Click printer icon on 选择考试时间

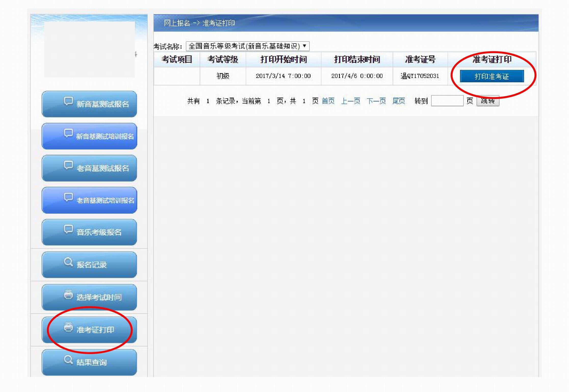coord(68,294)
